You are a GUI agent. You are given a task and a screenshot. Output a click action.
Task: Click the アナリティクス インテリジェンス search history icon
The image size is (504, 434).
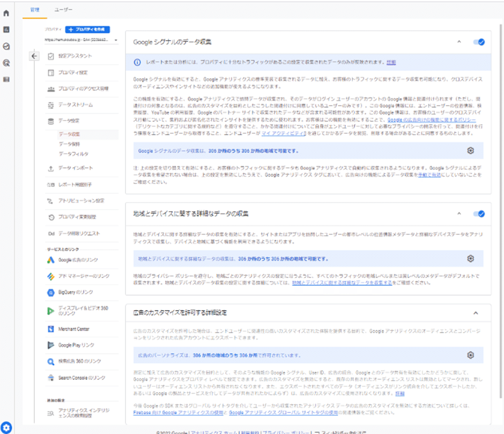(51, 413)
